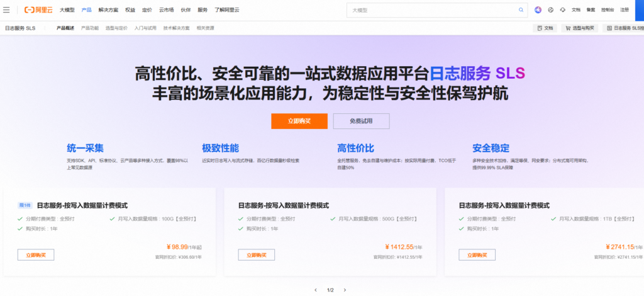
Task: Click the 高性价比 feature heading
Action: (356, 148)
